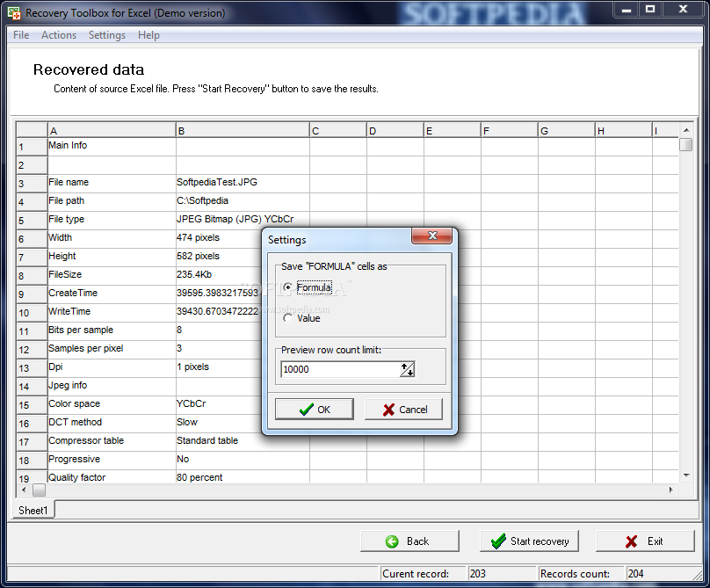This screenshot has height=588, width=710.
Task: Select column G header
Action: (566, 130)
